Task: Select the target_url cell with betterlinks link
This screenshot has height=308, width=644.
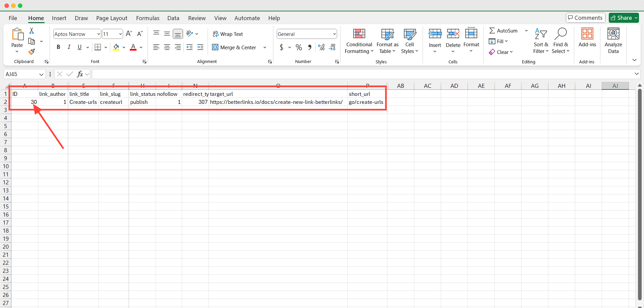Action: pos(276,102)
